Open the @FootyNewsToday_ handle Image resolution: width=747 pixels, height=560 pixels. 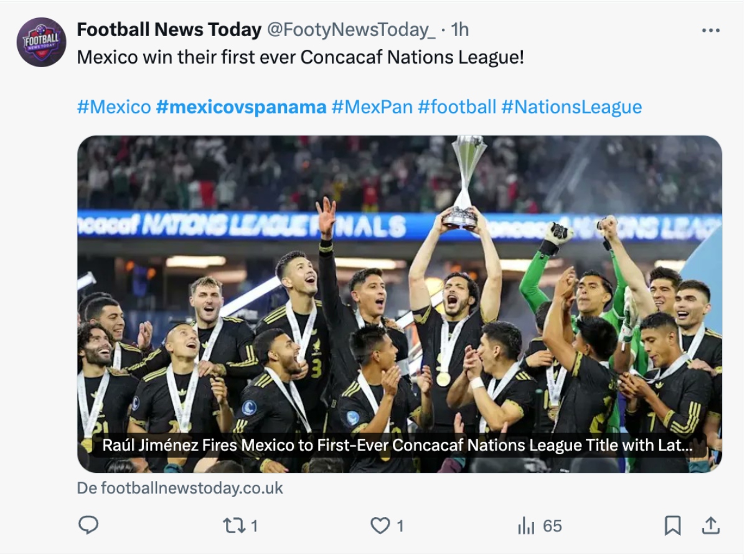[x=351, y=29]
